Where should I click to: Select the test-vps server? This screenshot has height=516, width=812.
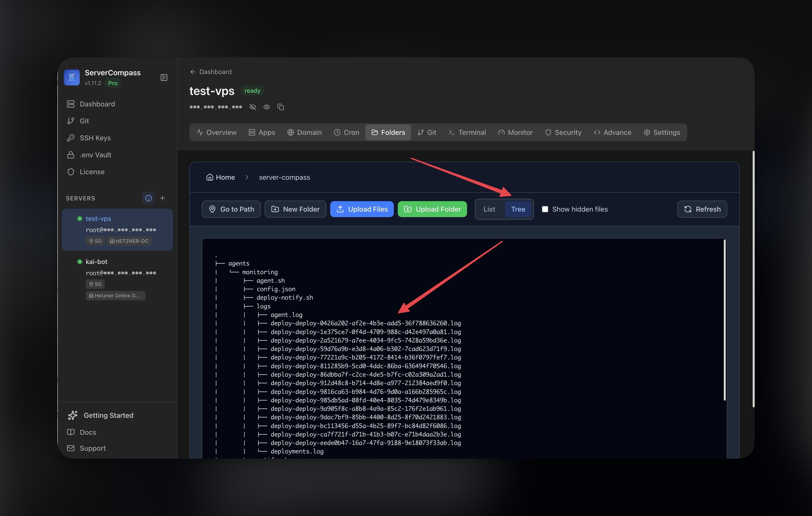click(x=117, y=230)
